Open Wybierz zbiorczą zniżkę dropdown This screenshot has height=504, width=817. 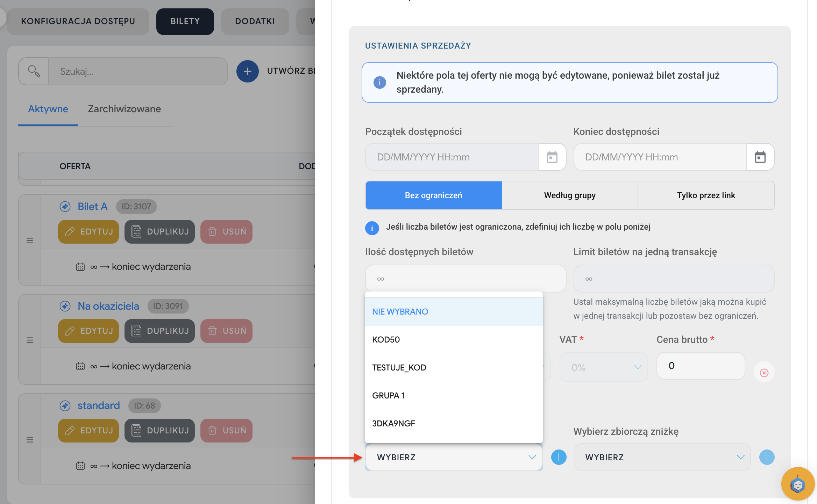pyautogui.click(x=662, y=457)
